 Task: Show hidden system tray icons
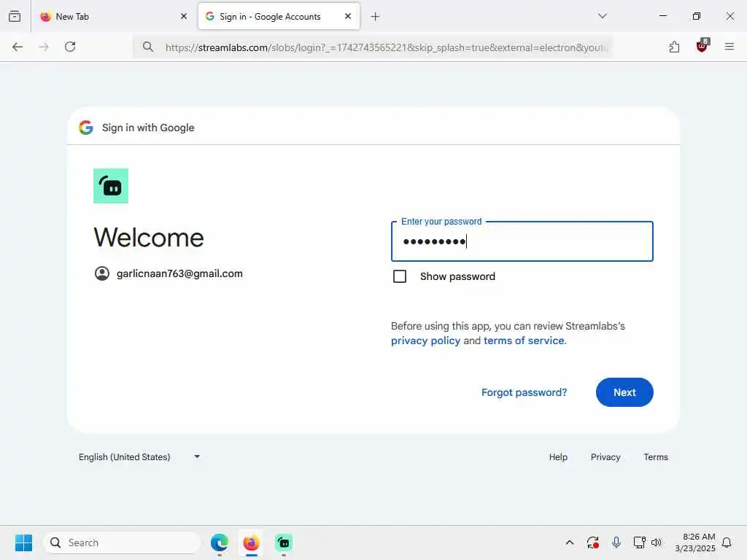pos(570,542)
